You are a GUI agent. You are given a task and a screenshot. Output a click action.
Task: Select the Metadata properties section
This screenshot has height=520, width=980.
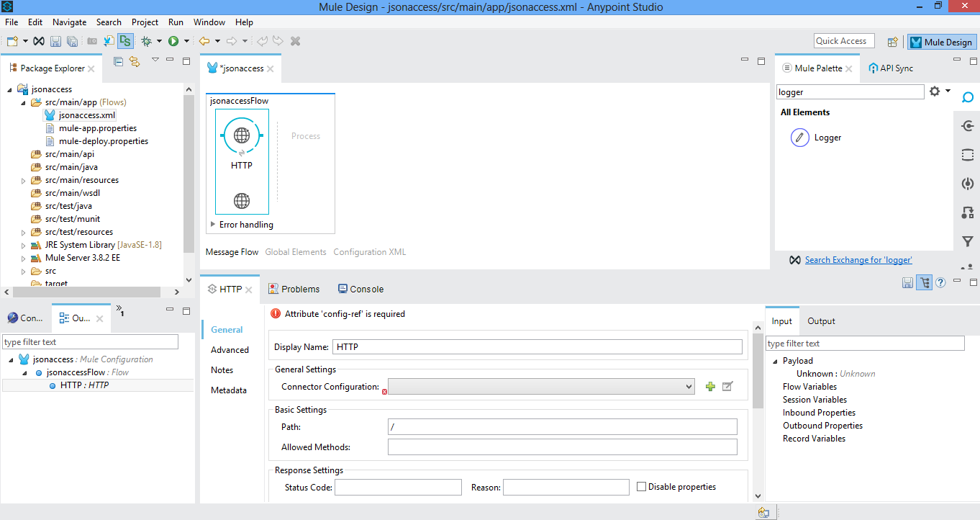pos(229,390)
